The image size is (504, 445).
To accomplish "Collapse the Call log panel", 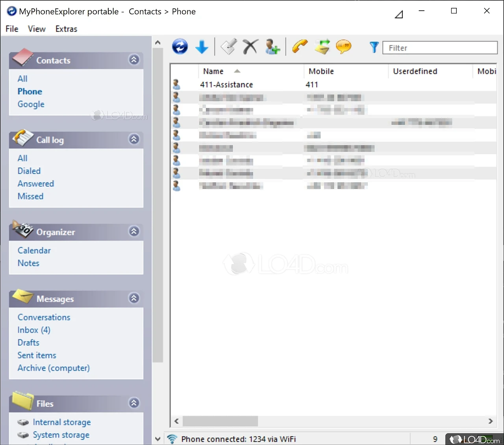I will (134, 139).
